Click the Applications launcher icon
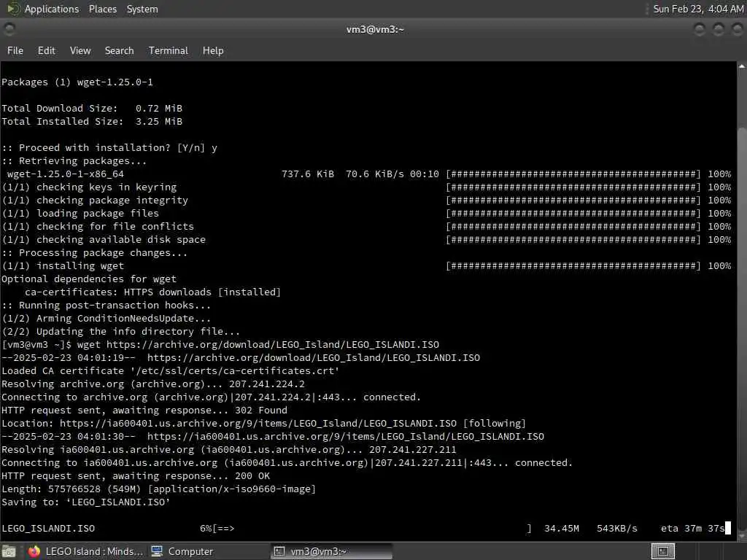 pyautogui.click(x=12, y=9)
